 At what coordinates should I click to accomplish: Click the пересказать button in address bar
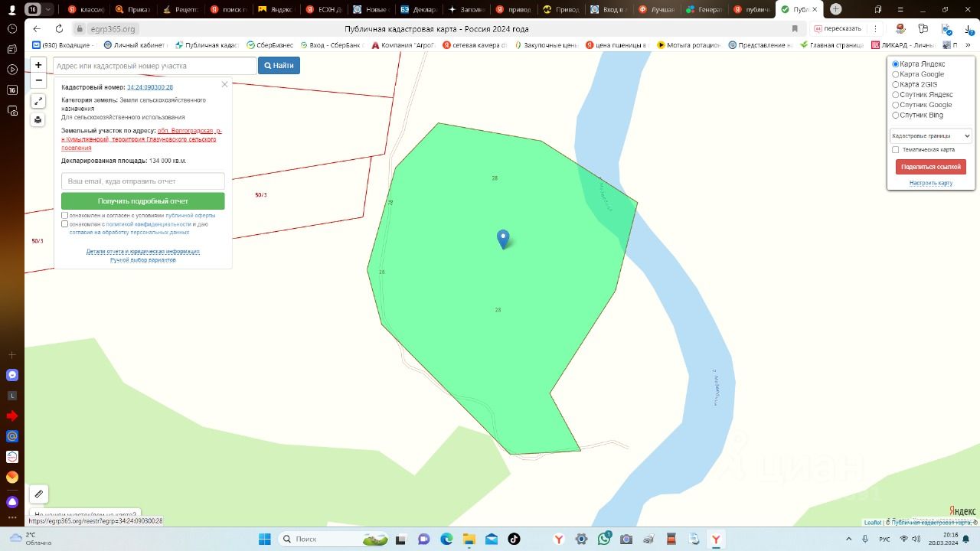point(837,29)
